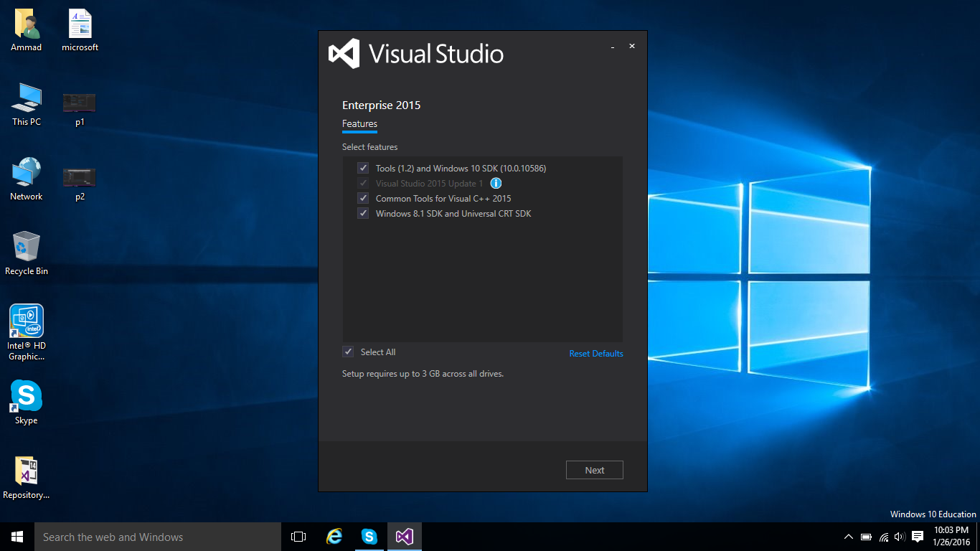Uncheck Tools (1.2) and Windows 10 SDK
Viewport: 980px width, 551px height.
click(x=363, y=168)
